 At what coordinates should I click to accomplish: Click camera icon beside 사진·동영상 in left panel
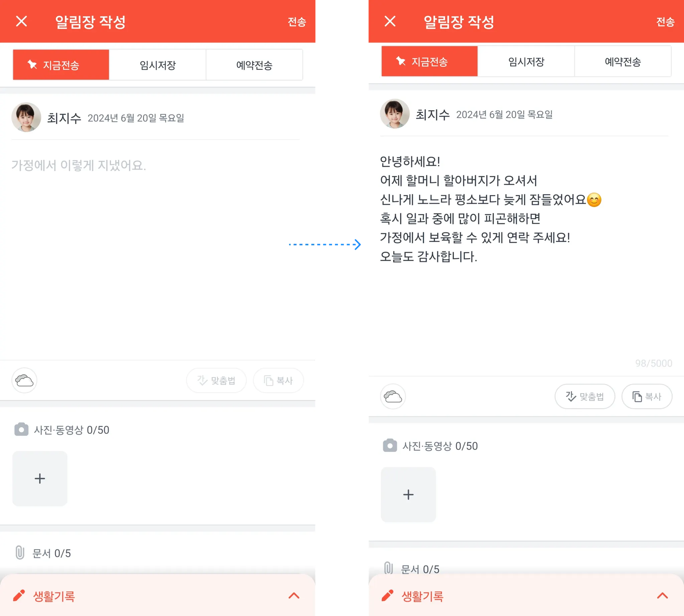(21, 429)
